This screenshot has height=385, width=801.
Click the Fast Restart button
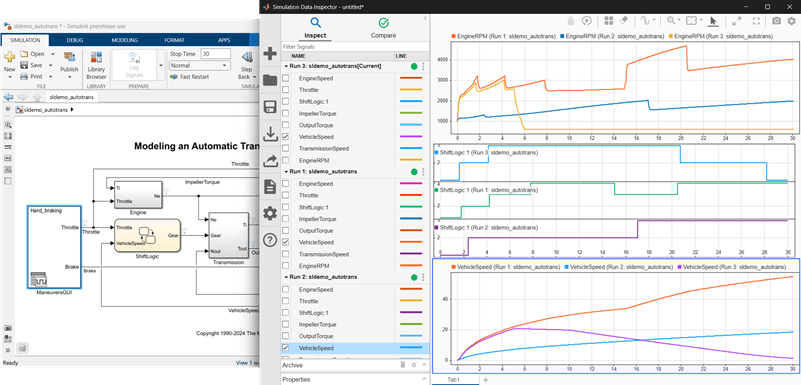tap(189, 77)
